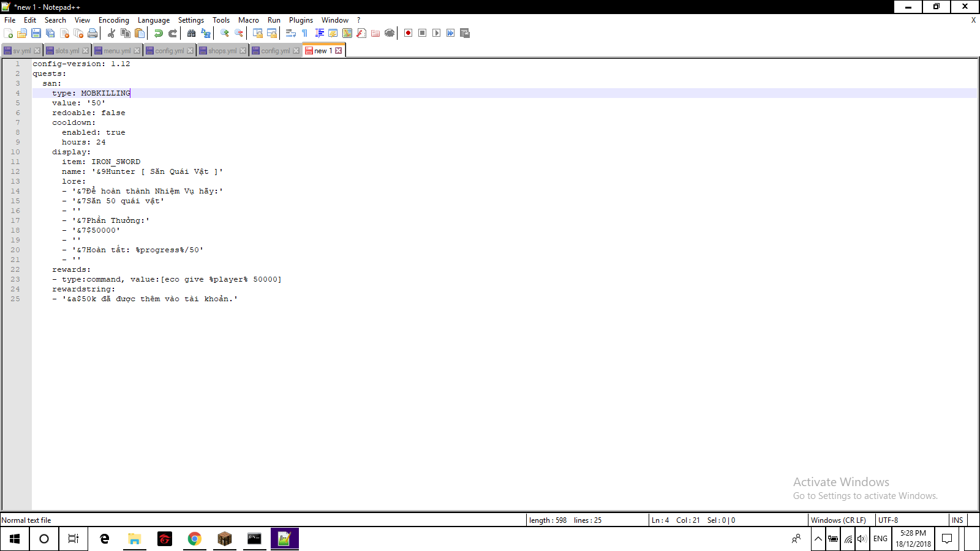Zoom in on the text
This screenshot has height=551, width=980.
[x=225, y=34]
